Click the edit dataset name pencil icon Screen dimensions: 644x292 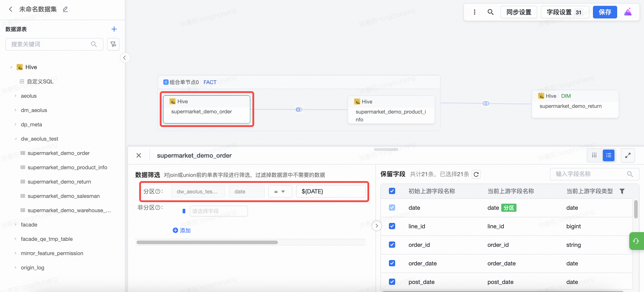65,9
